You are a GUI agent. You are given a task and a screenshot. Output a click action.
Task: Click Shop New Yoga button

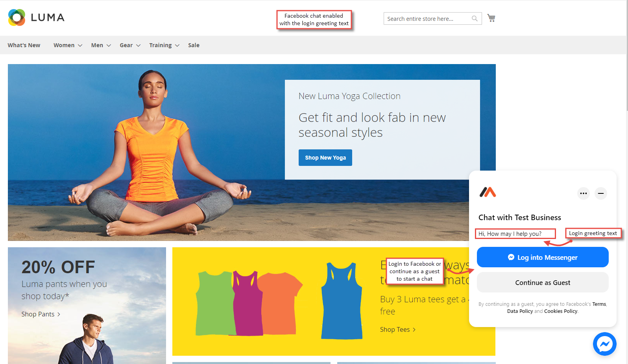pos(325,158)
